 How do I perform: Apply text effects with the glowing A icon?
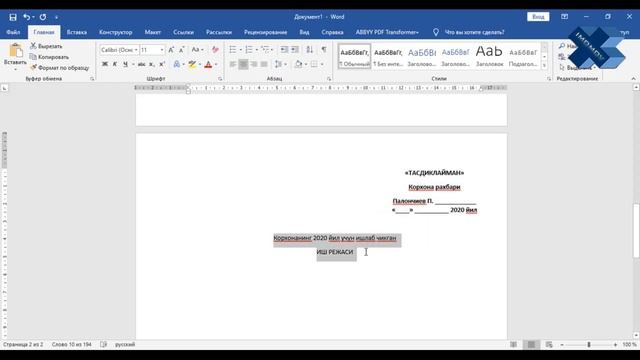click(177, 64)
